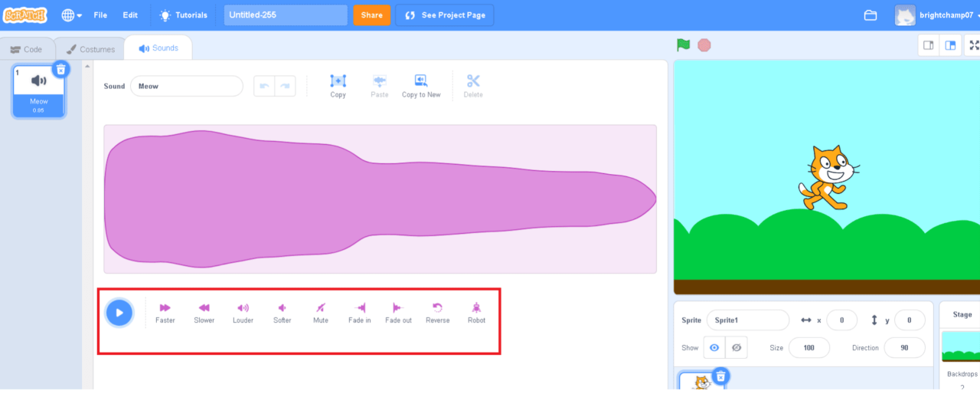Image resolution: width=980 pixels, height=394 pixels.
Task: Click the orange Share button
Action: click(371, 15)
